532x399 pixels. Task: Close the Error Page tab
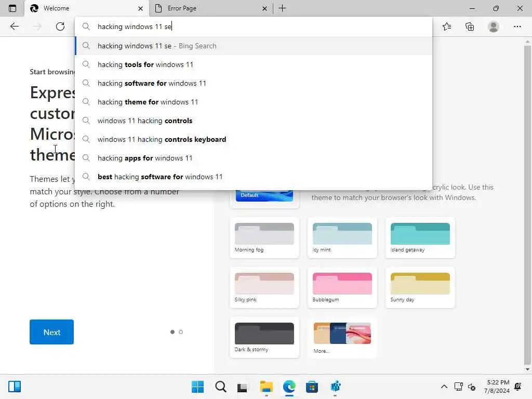point(264,8)
